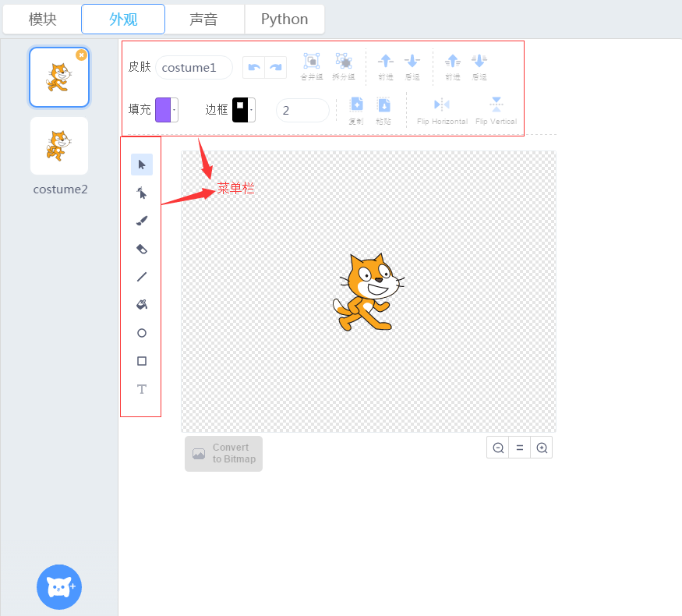Click the round blue add costume button
The height and width of the screenshot is (616, 682).
point(59,587)
